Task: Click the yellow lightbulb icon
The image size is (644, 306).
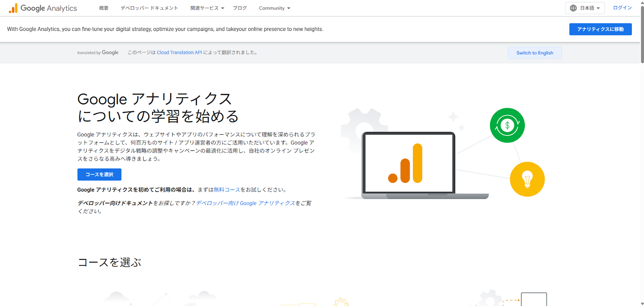Action: click(x=527, y=179)
